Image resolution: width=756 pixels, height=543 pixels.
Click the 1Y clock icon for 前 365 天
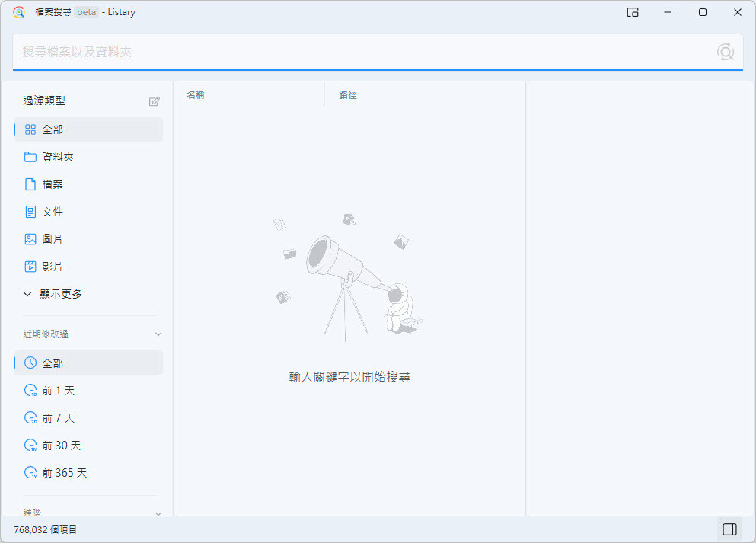click(x=30, y=473)
